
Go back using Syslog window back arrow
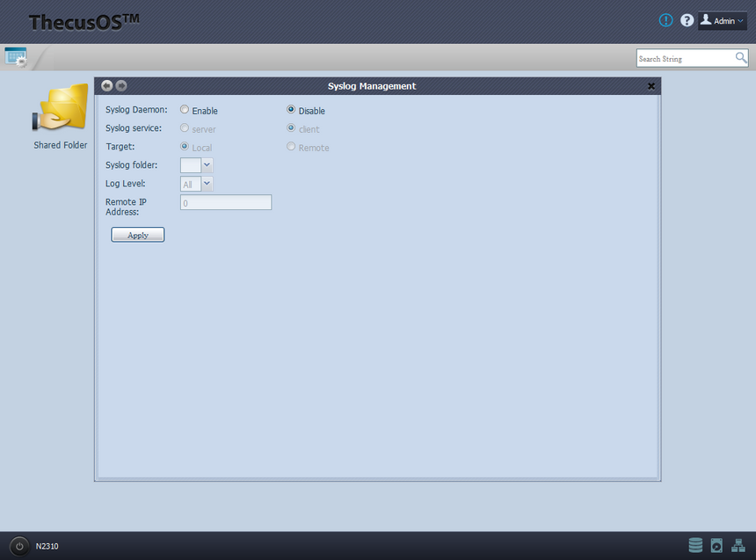107,85
